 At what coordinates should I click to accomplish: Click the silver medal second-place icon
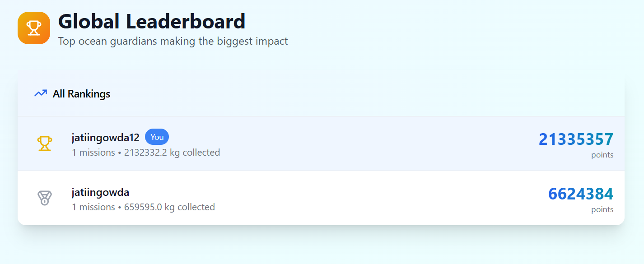pos(44,198)
